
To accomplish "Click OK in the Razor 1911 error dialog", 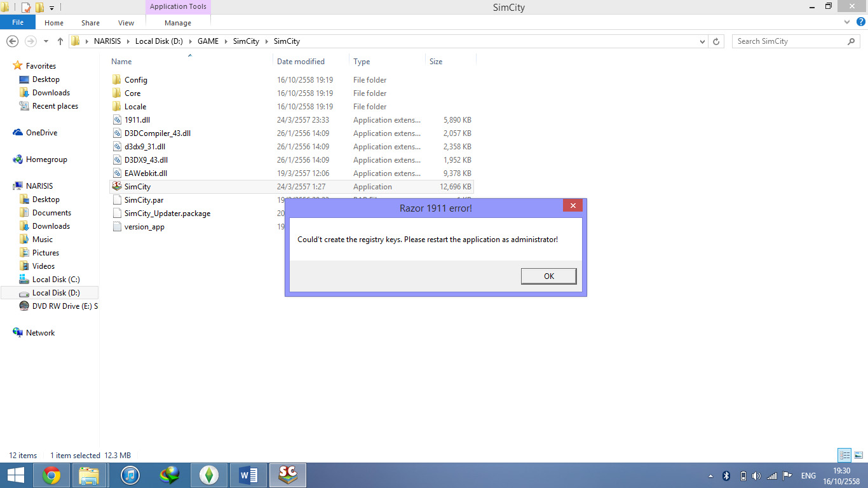I will click(x=548, y=276).
